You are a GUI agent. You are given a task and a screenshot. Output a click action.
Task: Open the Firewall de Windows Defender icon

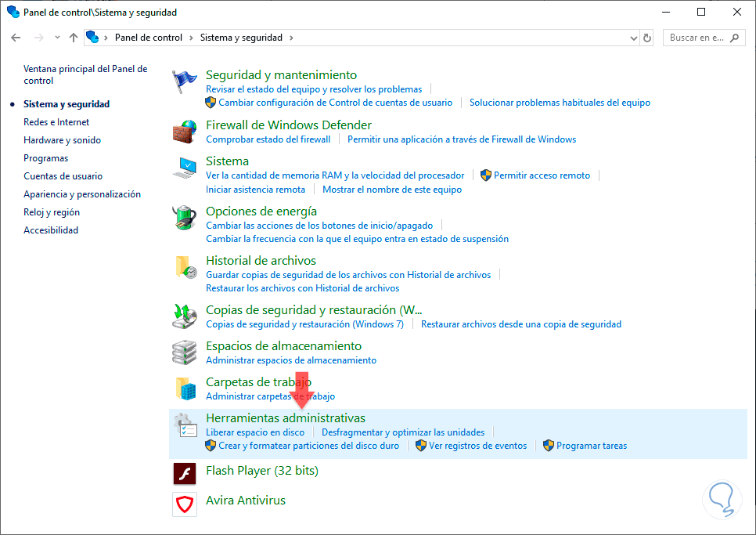[185, 132]
